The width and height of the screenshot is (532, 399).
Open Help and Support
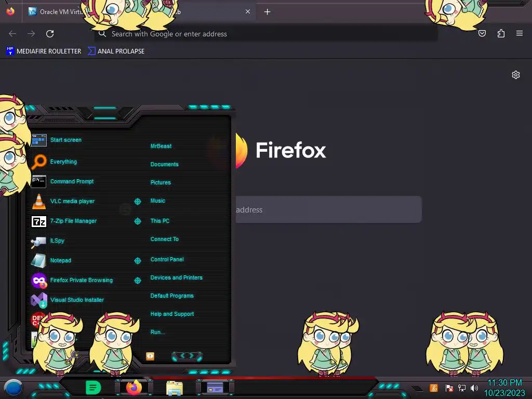pos(172,314)
